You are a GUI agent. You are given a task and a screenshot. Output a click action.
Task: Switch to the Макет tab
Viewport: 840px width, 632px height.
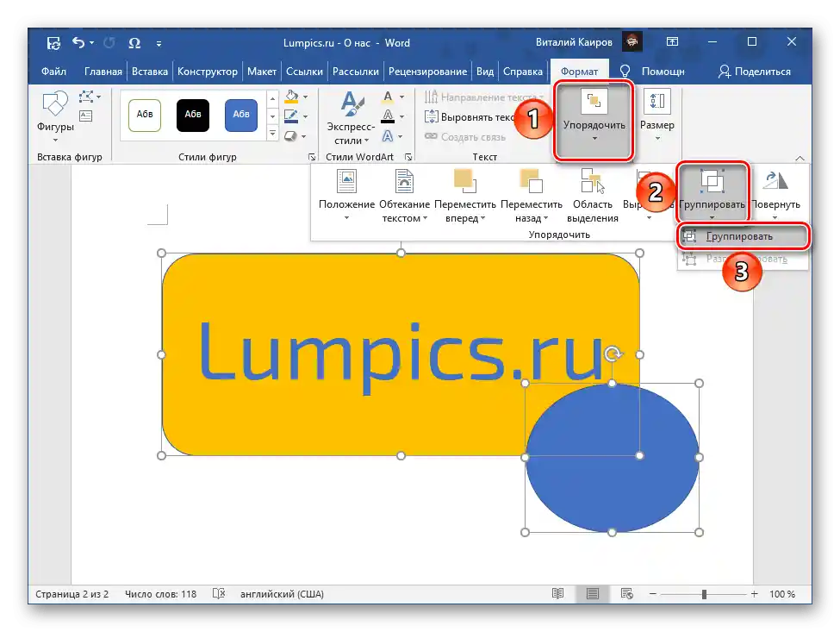pyautogui.click(x=261, y=72)
